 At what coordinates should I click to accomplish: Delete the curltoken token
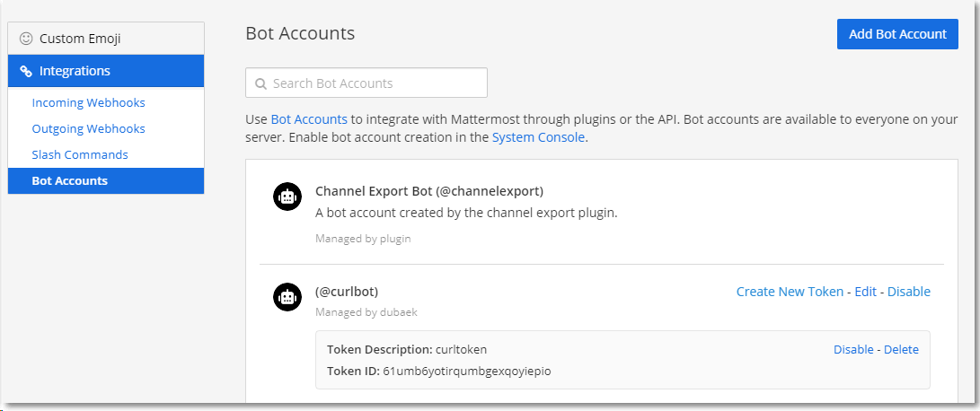(901, 349)
